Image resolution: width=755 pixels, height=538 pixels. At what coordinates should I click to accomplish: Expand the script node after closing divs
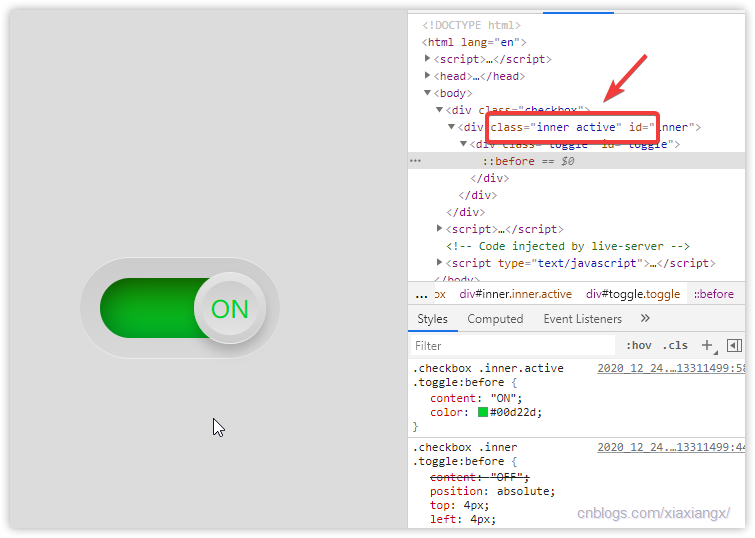click(439, 228)
